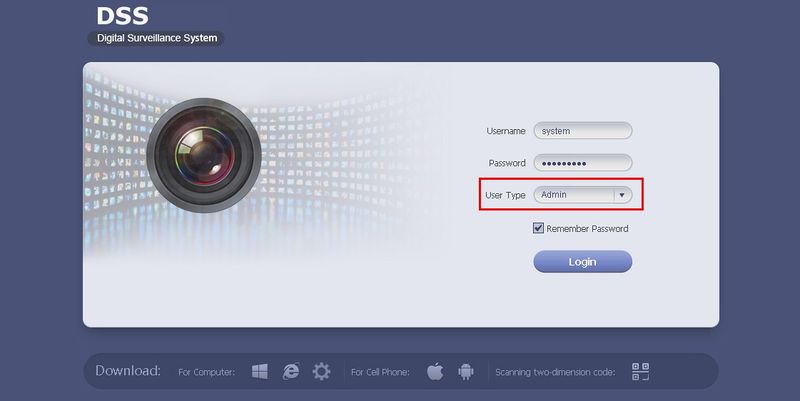800x401 pixels.
Task: Click the gear icon in the download bar
Action: pyautogui.click(x=321, y=371)
